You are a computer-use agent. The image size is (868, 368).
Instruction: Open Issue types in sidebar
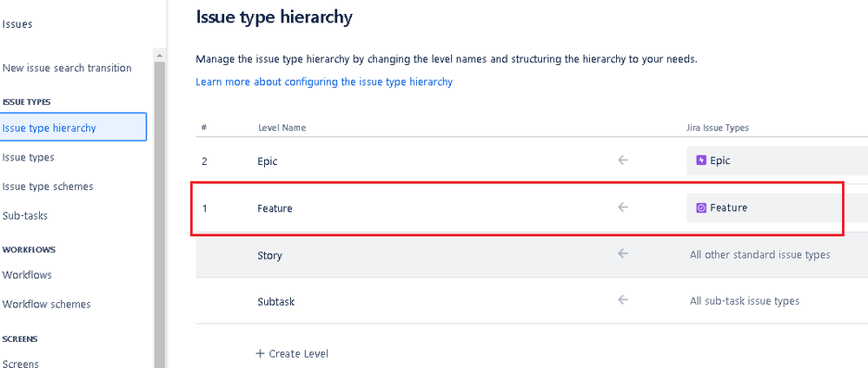pyautogui.click(x=28, y=157)
